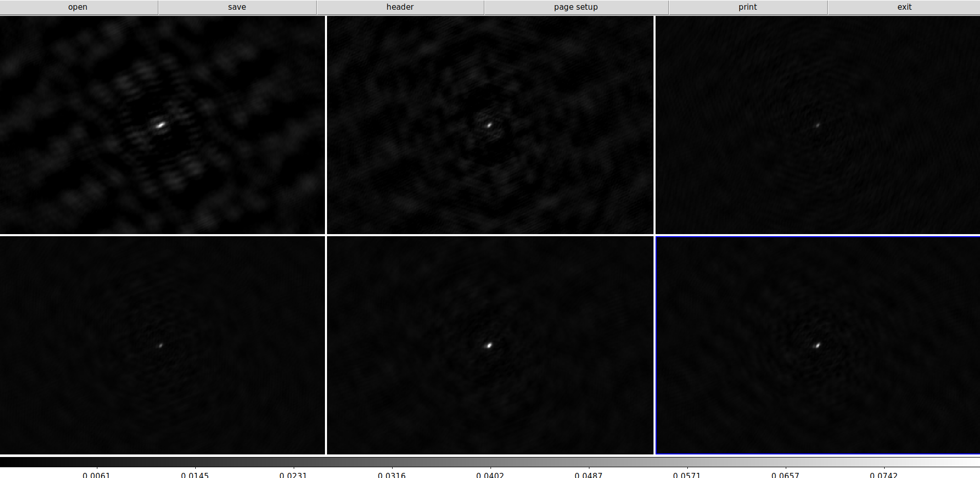Click colorbar at the 0.0061 tick
This screenshot has width=980, height=478.
(97, 462)
